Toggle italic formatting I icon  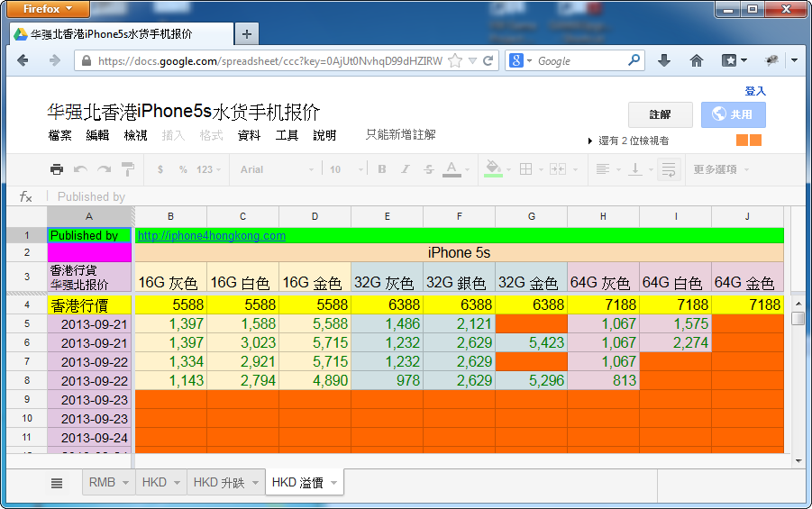(x=406, y=169)
